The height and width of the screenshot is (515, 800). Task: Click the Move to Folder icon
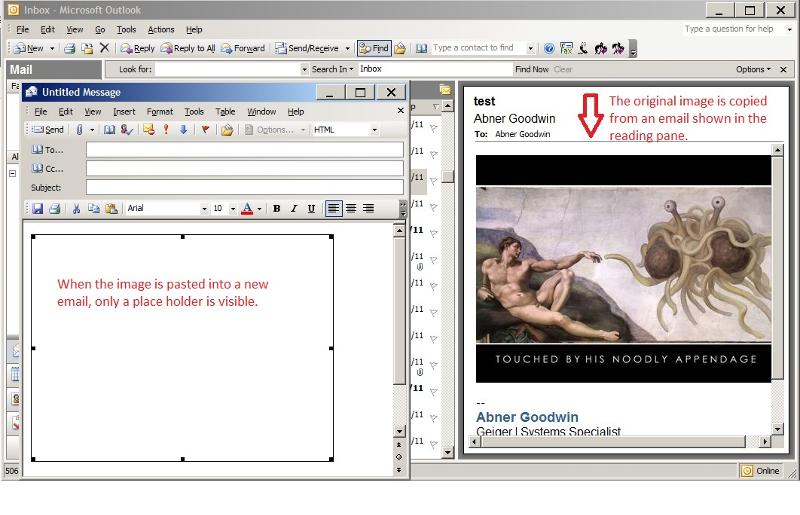click(x=87, y=48)
